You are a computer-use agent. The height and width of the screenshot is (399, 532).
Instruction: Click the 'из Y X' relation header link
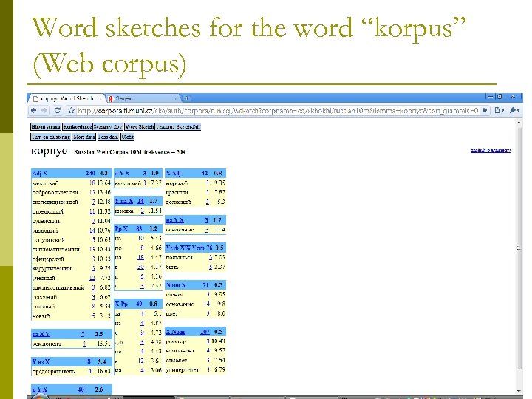click(174, 220)
